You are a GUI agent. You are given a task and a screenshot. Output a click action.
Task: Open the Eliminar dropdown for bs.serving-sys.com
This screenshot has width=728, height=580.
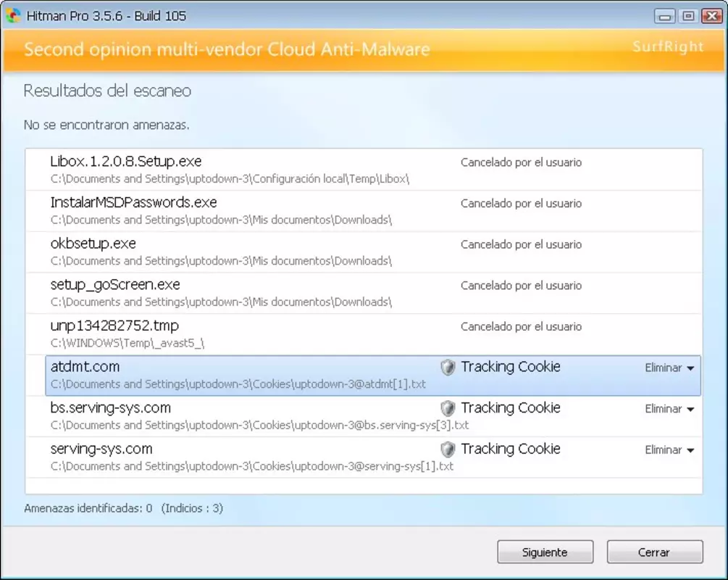tap(669, 408)
